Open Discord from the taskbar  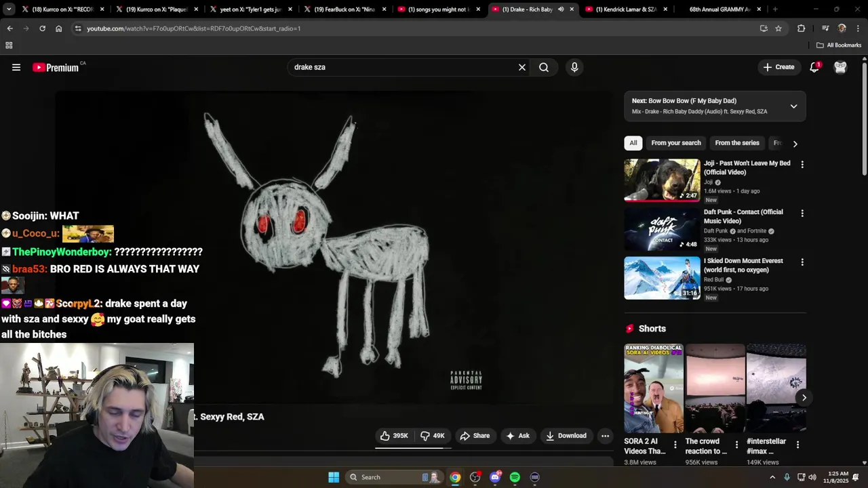(495, 477)
